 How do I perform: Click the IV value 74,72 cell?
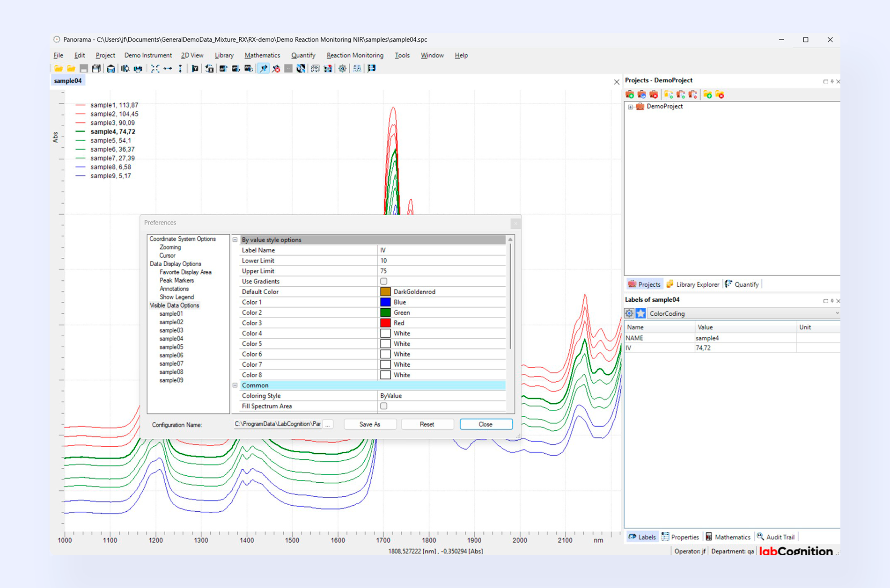[745, 348]
